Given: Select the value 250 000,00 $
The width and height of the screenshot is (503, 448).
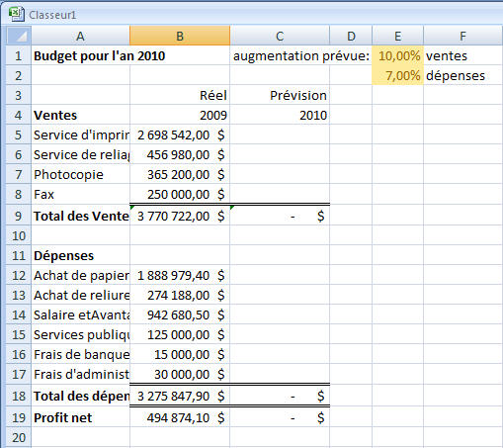Looking at the screenshot, I should coord(180,194).
